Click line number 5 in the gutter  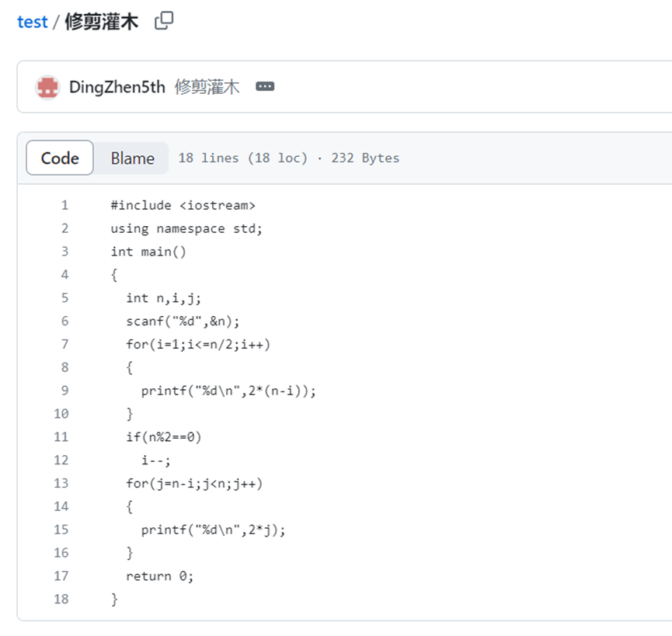click(x=64, y=298)
